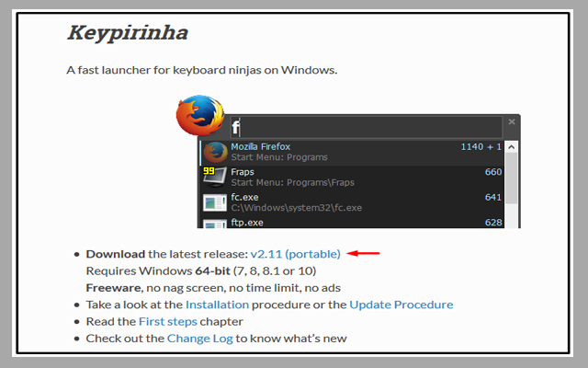Open the Update Procedure link
This screenshot has height=368, width=588.
click(401, 305)
